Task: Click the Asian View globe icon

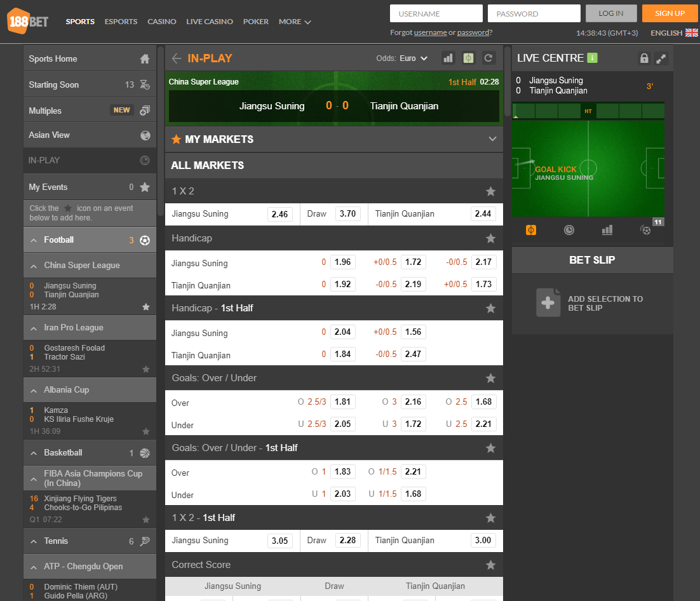Action: pyautogui.click(x=145, y=135)
